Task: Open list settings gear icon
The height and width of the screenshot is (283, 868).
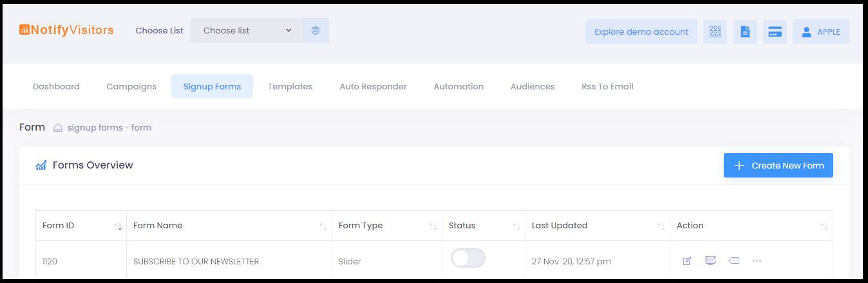Action: tap(316, 30)
